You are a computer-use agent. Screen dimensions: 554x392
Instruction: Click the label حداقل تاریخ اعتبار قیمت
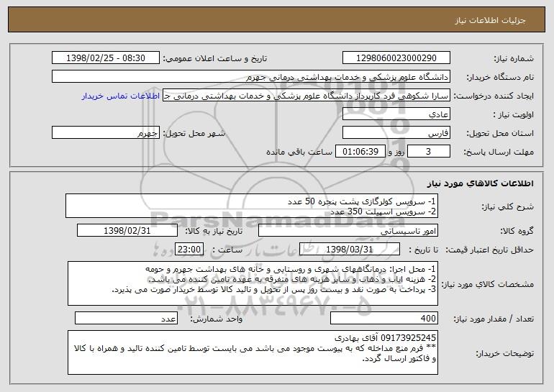click(489, 250)
